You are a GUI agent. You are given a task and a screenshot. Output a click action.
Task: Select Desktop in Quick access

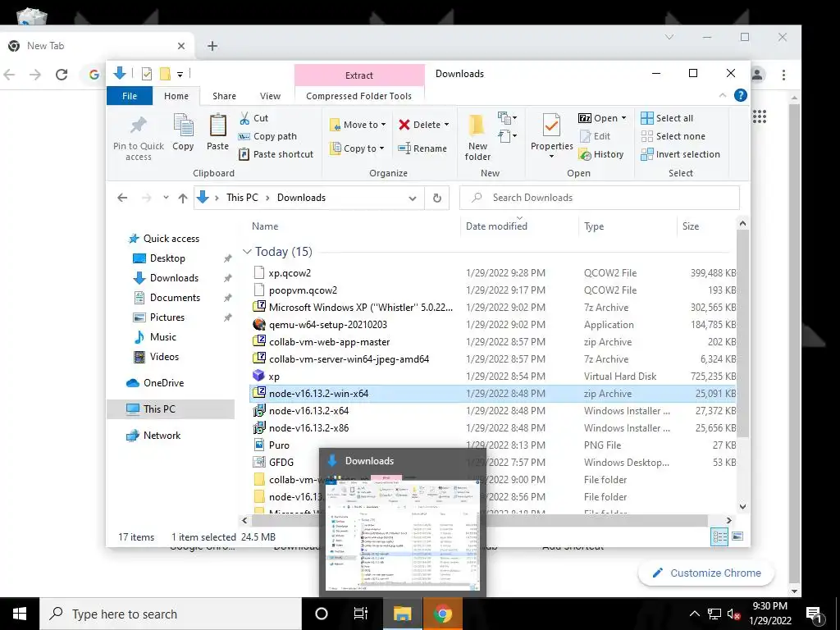167,258
